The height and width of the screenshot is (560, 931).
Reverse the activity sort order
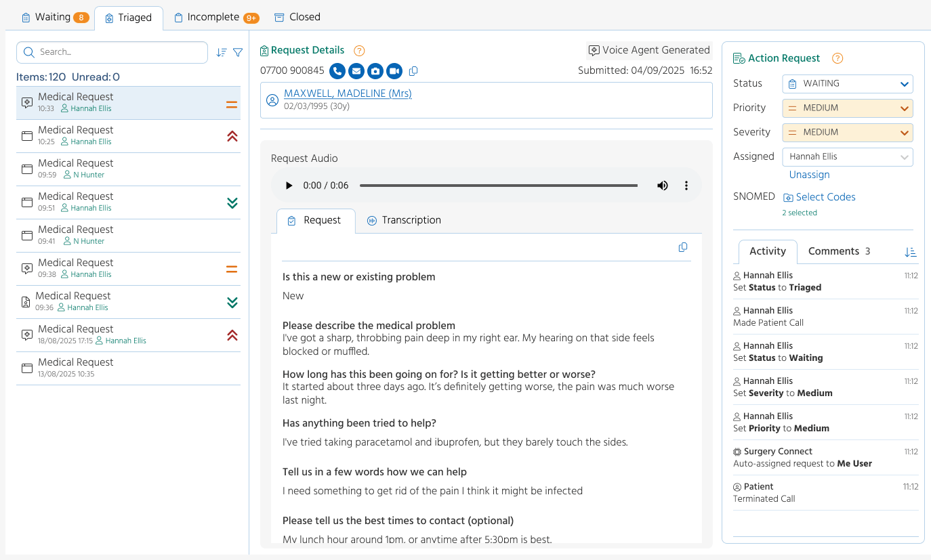coord(910,252)
